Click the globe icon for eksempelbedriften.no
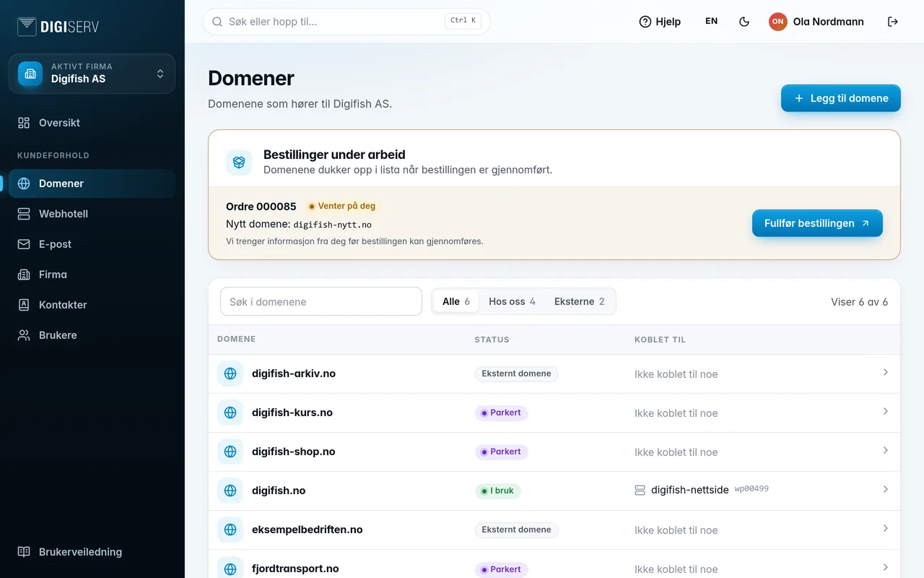The width and height of the screenshot is (924, 578). pyautogui.click(x=230, y=530)
